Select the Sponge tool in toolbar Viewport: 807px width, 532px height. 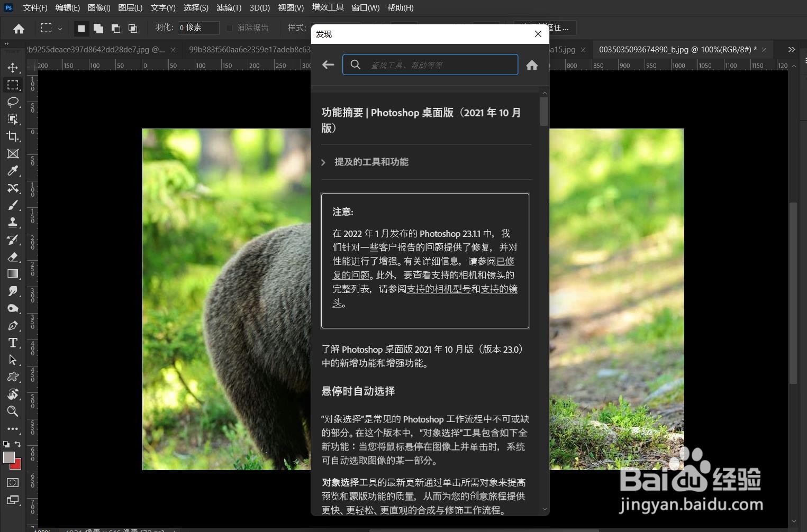pyautogui.click(x=13, y=308)
